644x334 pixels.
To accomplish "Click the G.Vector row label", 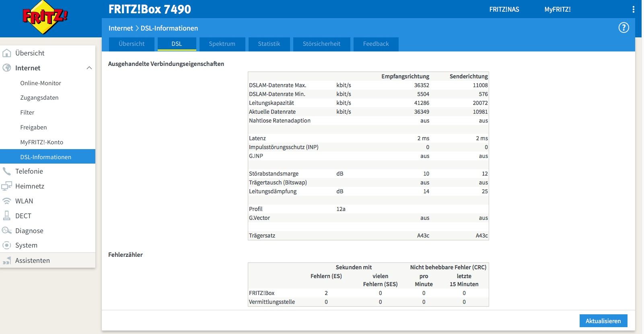I will point(259,218).
